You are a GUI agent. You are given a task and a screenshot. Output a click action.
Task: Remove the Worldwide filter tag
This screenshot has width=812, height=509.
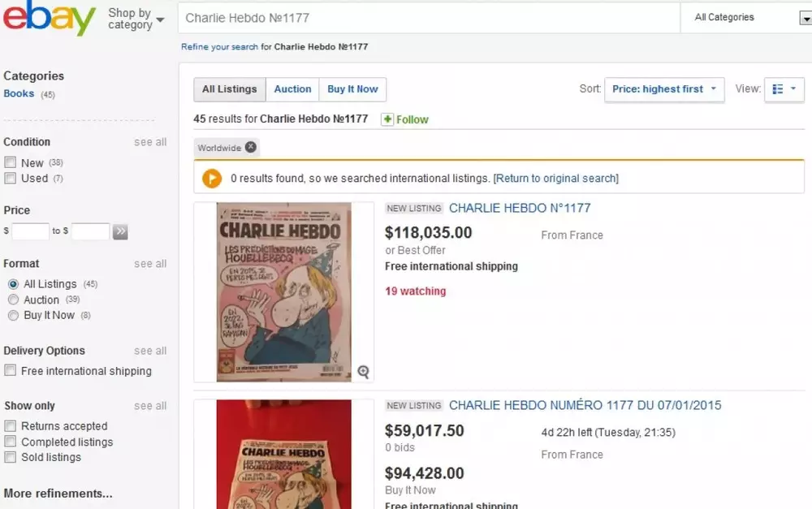pos(251,147)
